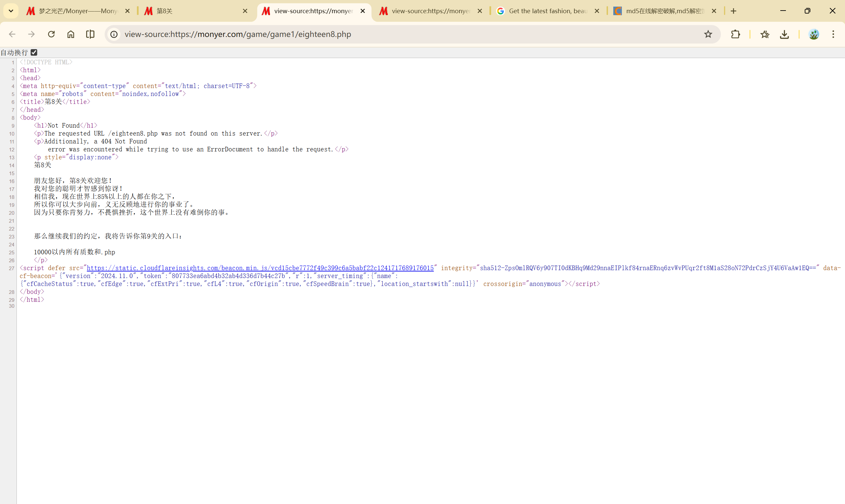845x504 pixels.
Task: Toggle the 自动换行 line wrap checkbox
Action: [34, 52]
